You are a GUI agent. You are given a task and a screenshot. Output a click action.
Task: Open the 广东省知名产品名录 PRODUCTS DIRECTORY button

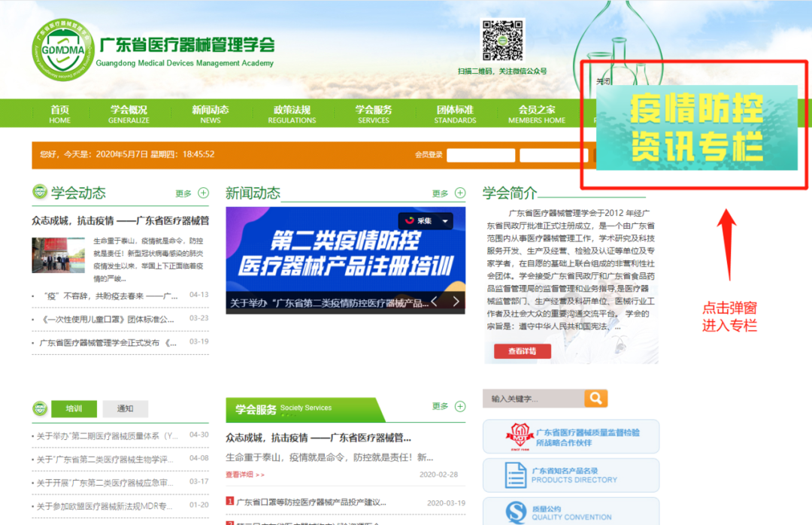pyautogui.click(x=571, y=475)
